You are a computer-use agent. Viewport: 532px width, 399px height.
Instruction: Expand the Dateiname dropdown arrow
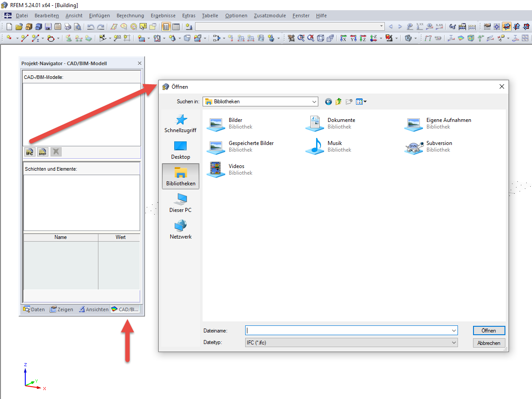[x=454, y=331]
